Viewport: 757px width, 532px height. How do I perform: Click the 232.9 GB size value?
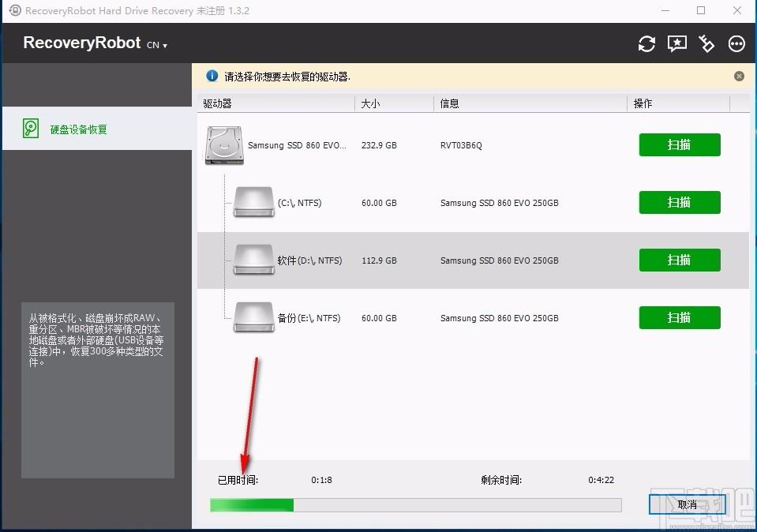tap(379, 145)
